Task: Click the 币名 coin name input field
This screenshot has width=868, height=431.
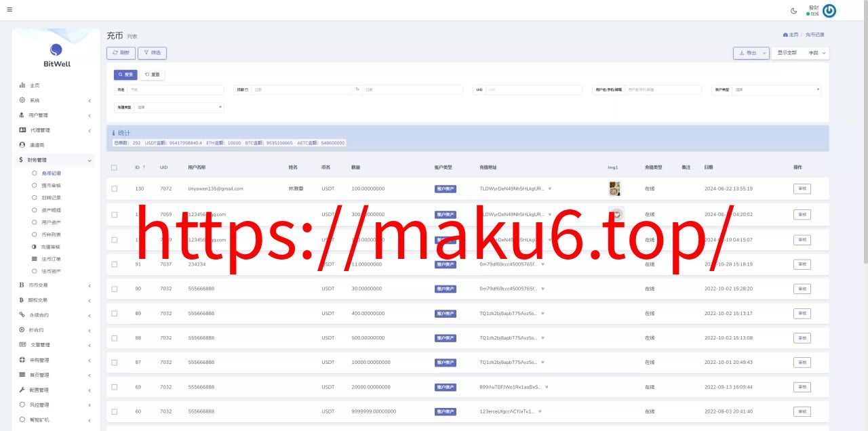Action: (x=177, y=89)
